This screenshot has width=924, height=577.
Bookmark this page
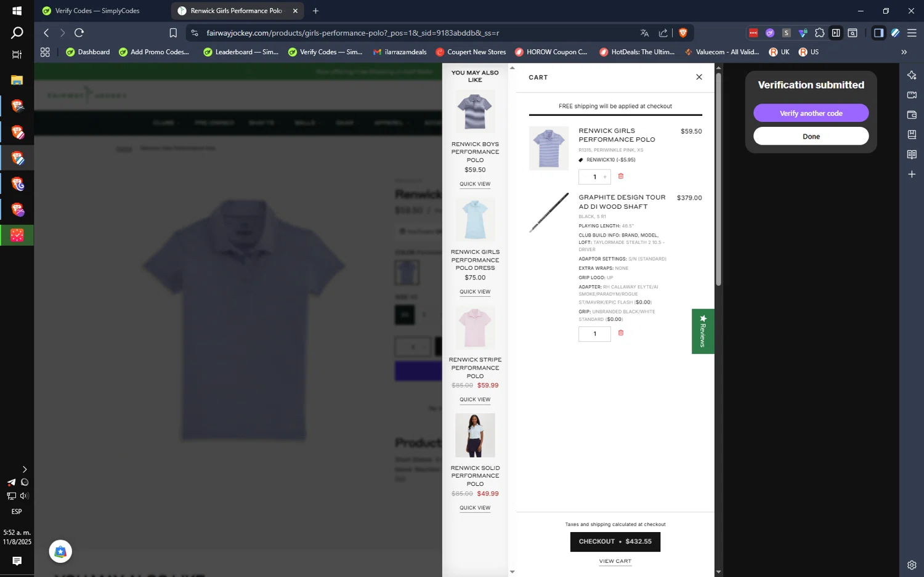pos(173,33)
